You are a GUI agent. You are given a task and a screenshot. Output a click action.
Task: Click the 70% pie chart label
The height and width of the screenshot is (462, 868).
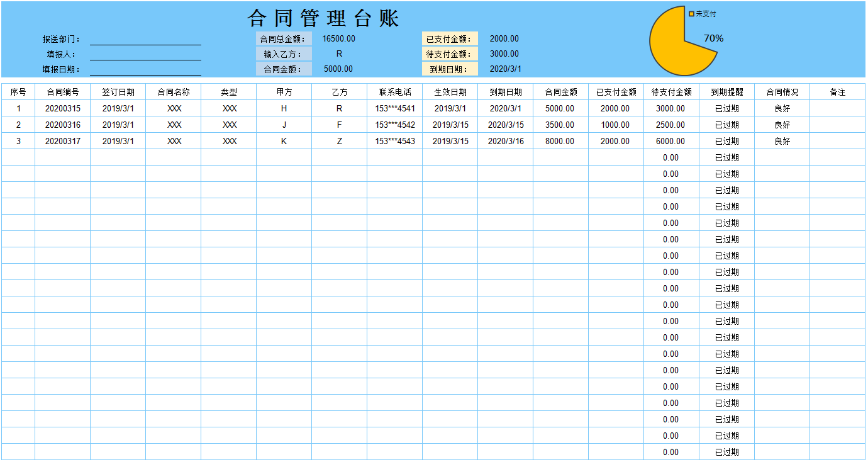coord(713,38)
